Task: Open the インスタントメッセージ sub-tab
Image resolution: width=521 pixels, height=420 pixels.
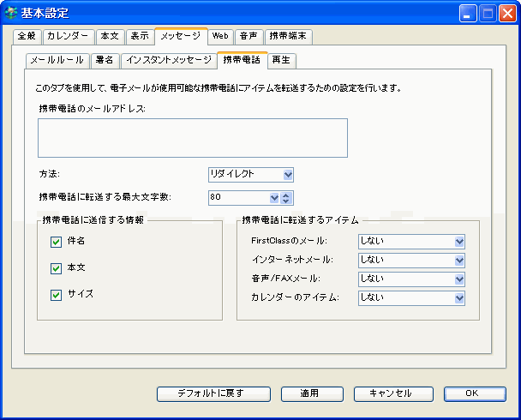Action: [x=167, y=60]
